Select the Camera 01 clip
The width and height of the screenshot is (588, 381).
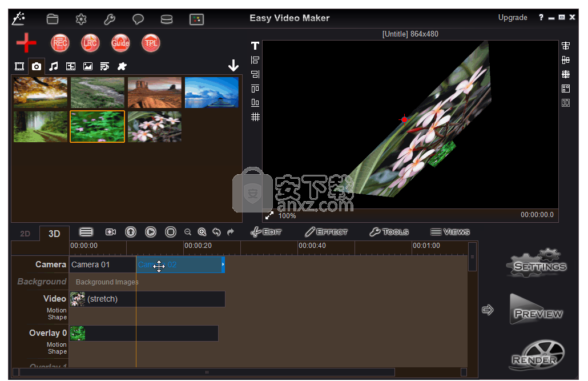102,264
